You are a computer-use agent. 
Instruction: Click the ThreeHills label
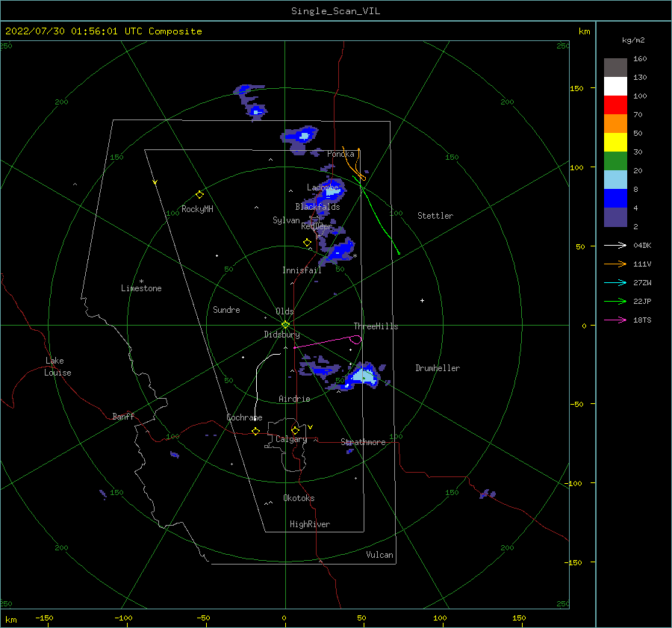point(376,326)
